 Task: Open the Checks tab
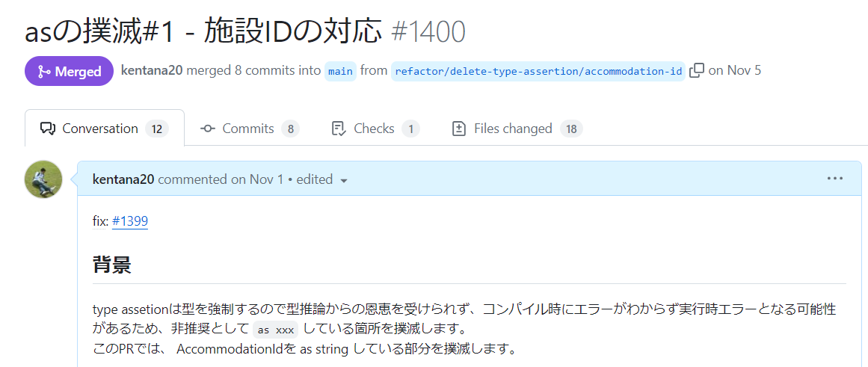coord(375,129)
